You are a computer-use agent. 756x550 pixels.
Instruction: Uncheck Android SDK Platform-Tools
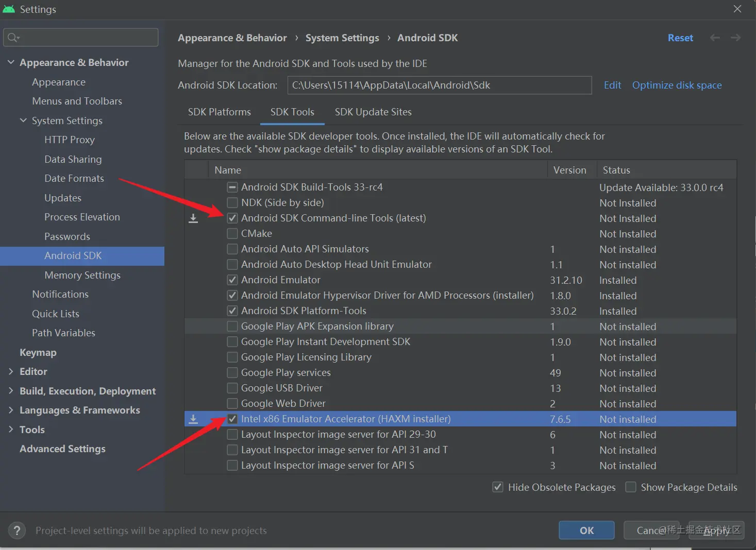[232, 311]
